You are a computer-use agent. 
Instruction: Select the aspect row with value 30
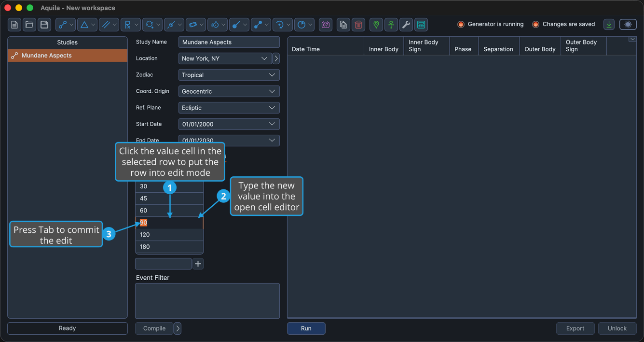coord(169,186)
